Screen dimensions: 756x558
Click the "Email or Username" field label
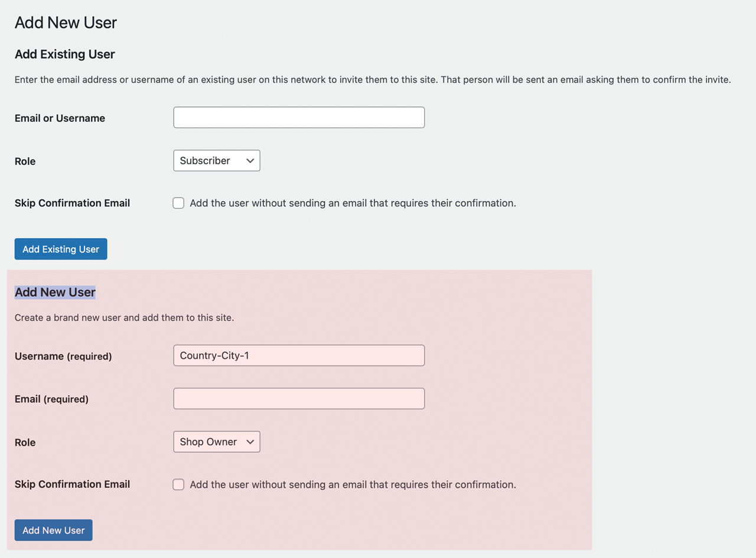pos(60,118)
